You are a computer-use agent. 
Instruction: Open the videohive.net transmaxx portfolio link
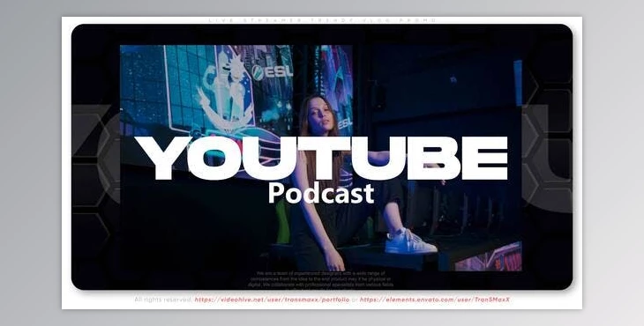tap(272, 300)
